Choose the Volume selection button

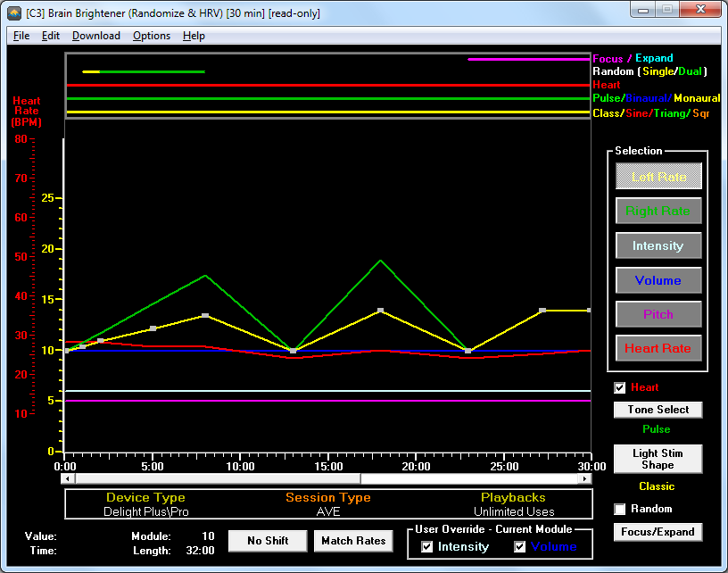click(x=658, y=280)
